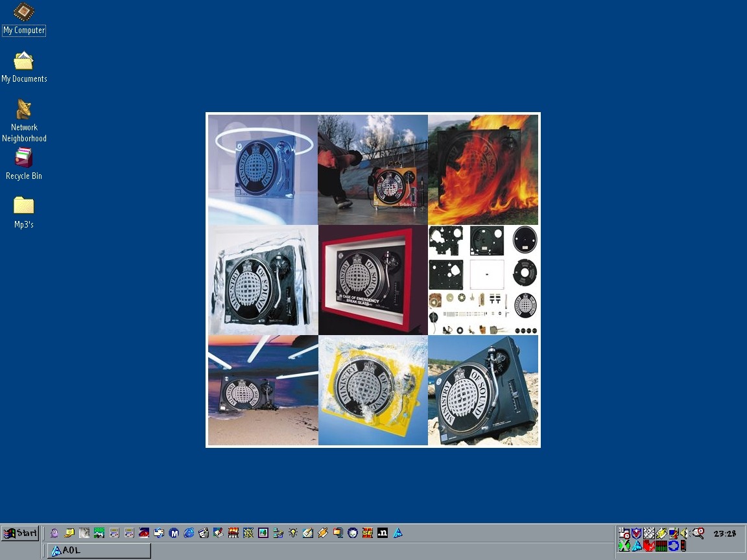The height and width of the screenshot is (560, 747).
Task: Open the Recycle Bin icon
Action: coord(24,159)
